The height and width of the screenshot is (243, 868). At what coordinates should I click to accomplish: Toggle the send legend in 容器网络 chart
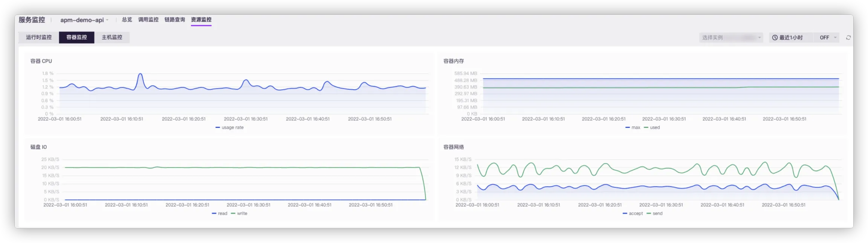[x=655, y=214]
